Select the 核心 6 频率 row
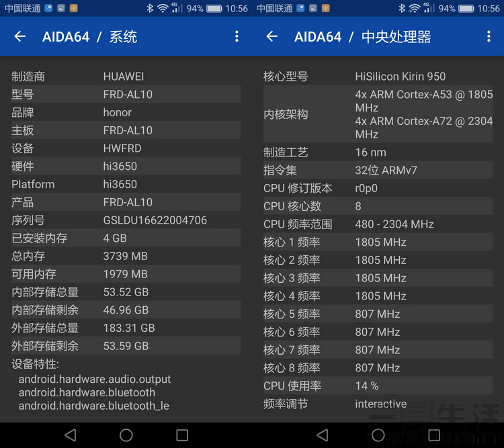Screen dimensions: 504x448 pyautogui.click(x=378, y=332)
